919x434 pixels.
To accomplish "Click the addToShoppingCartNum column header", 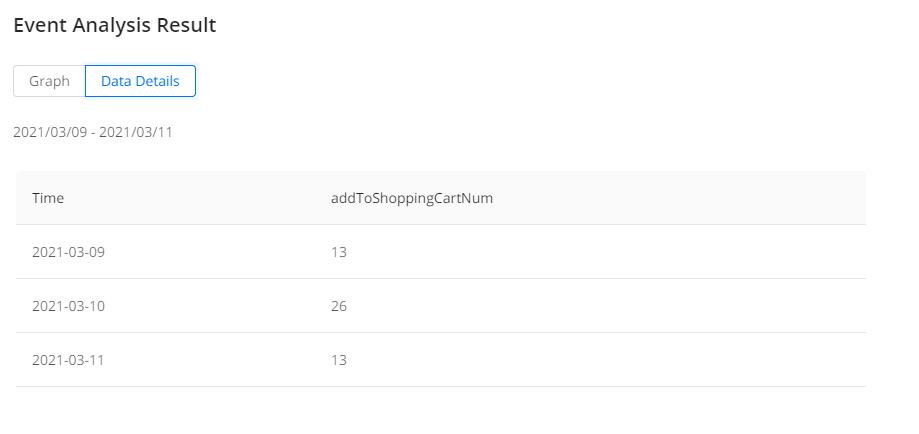I will pyautogui.click(x=412, y=198).
